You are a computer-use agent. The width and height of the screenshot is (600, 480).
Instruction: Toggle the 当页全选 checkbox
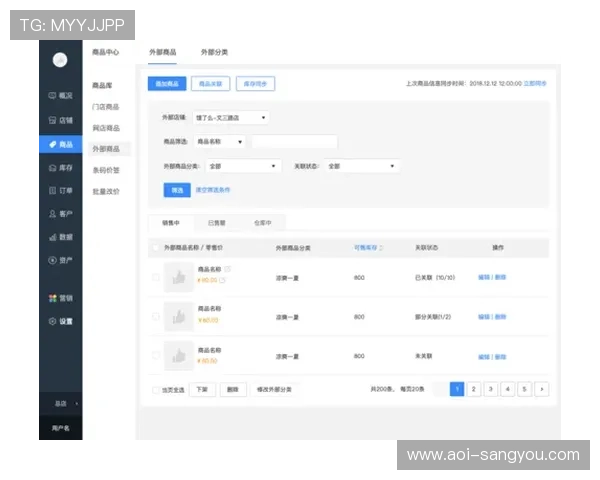[x=155, y=390]
